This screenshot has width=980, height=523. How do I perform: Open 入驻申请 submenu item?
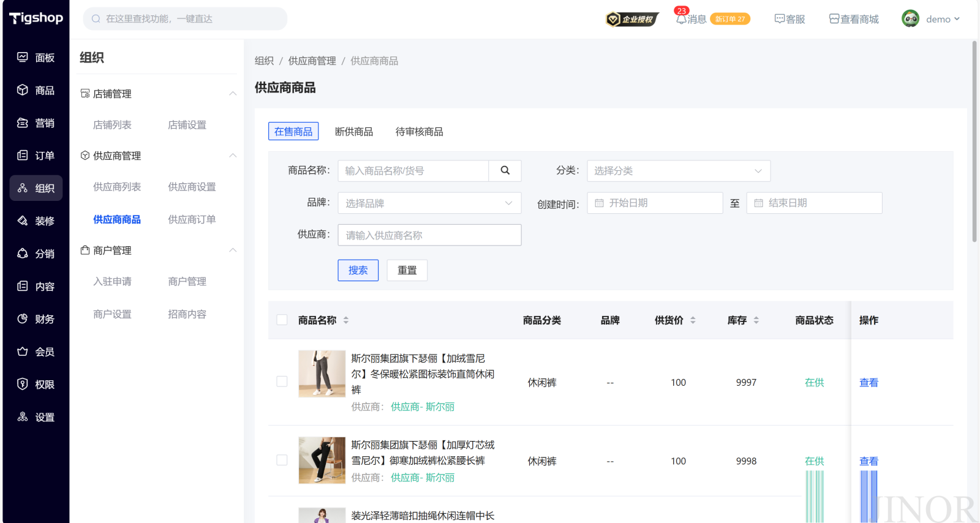pos(112,282)
